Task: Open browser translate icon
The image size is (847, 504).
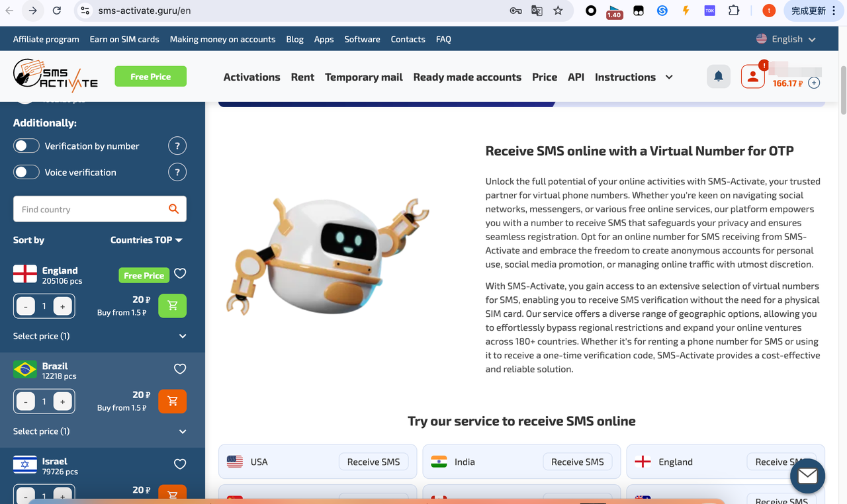Action: 537,11
